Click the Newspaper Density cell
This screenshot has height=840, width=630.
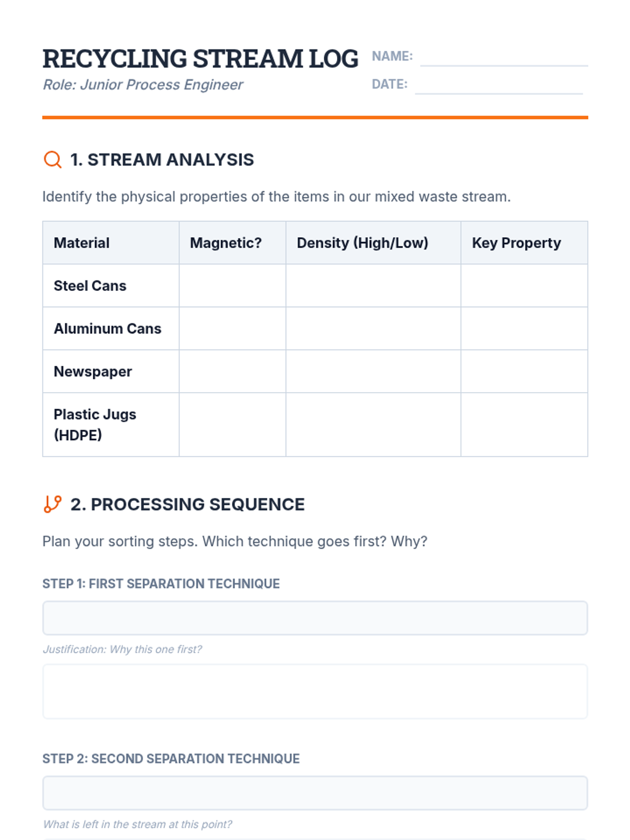(x=373, y=372)
